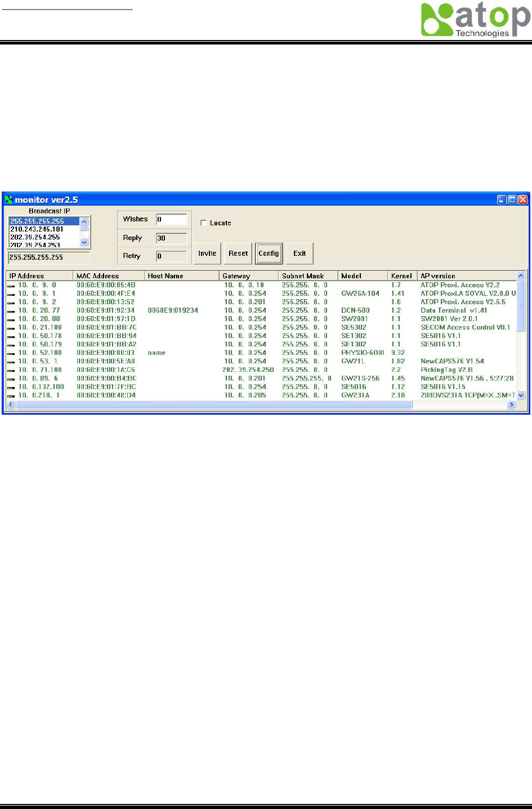532x809 pixels.
Task: Click device icon for row 10.0.53.1
Action: click(11, 362)
